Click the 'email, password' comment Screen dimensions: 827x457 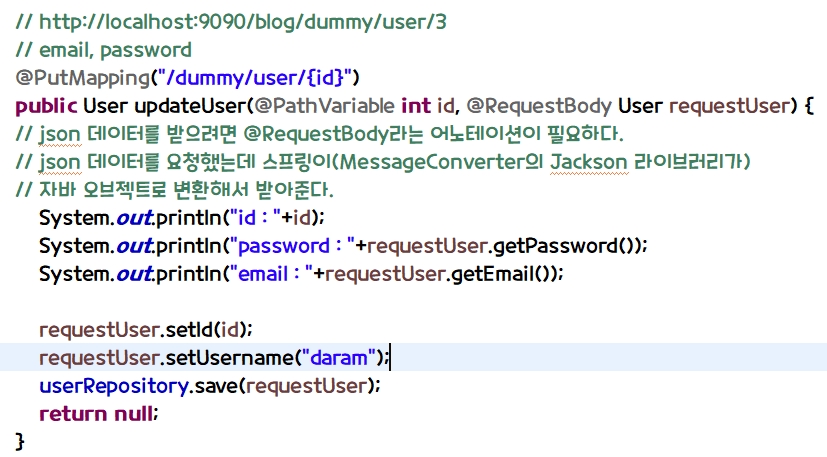click(x=103, y=50)
